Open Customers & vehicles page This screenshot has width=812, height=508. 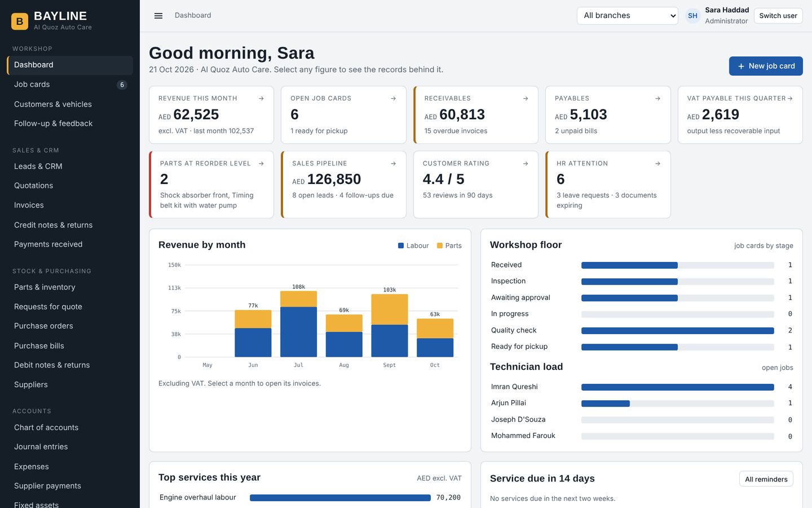point(70,104)
